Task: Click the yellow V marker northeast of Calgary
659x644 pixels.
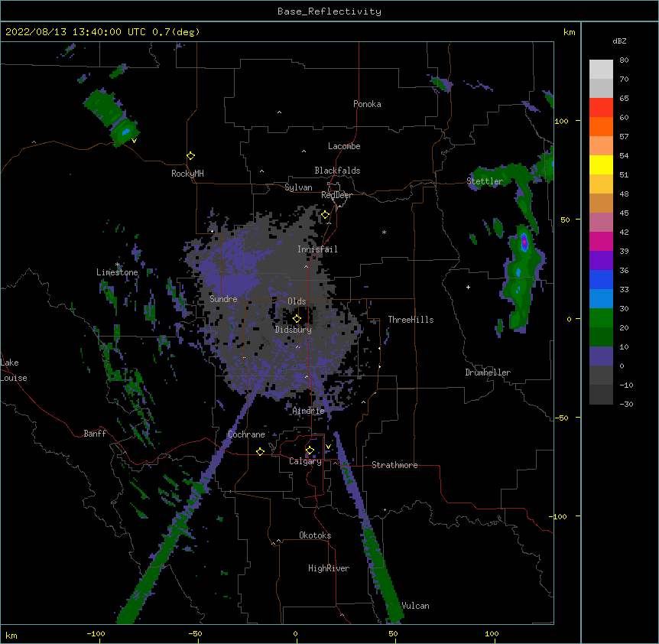Action: (328, 447)
